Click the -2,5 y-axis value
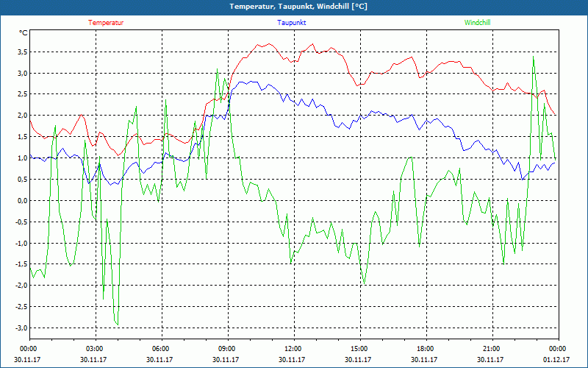Screen dimensions: 588x368 (21, 306)
